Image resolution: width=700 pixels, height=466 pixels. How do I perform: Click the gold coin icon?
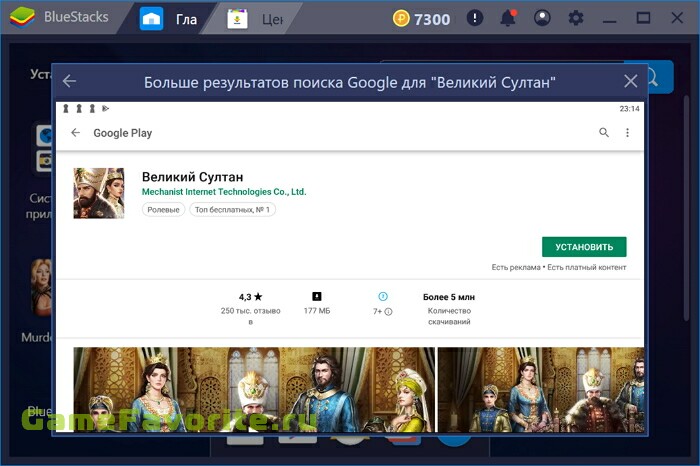click(x=401, y=19)
